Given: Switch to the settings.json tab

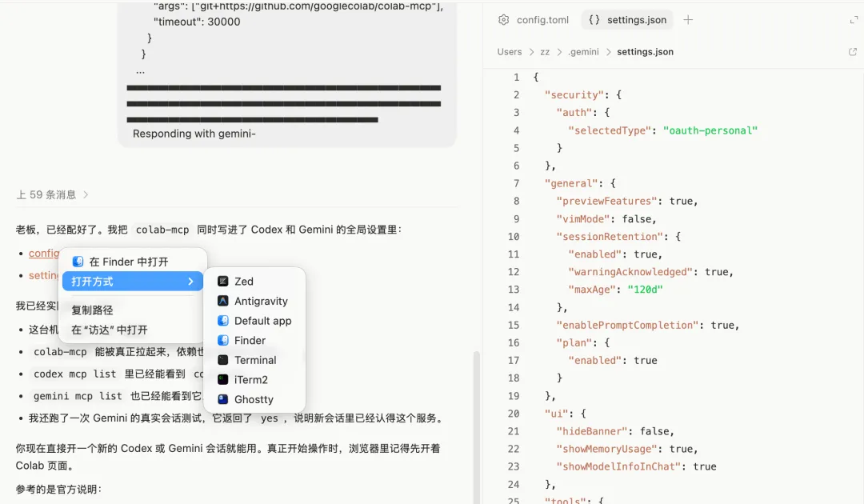Looking at the screenshot, I should [627, 20].
